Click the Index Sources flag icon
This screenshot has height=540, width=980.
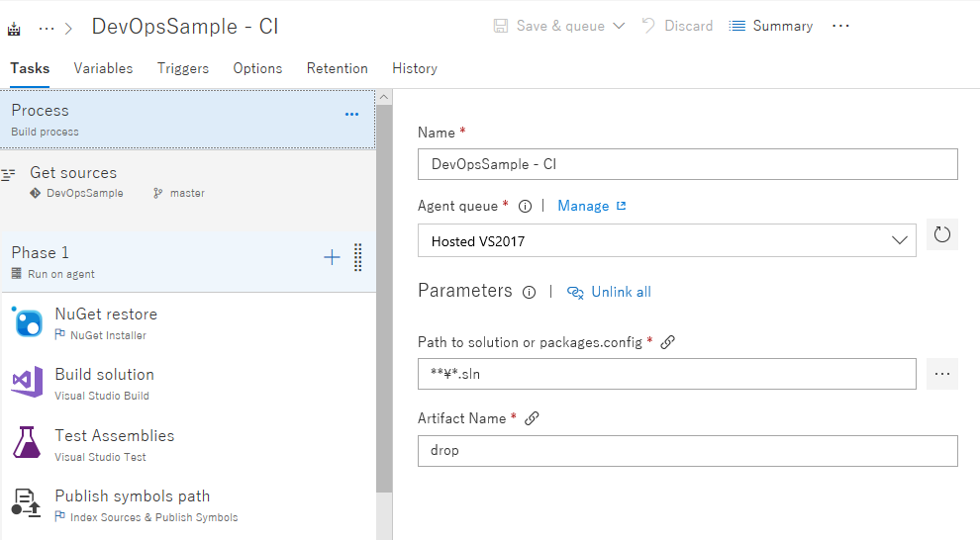[60, 516]
